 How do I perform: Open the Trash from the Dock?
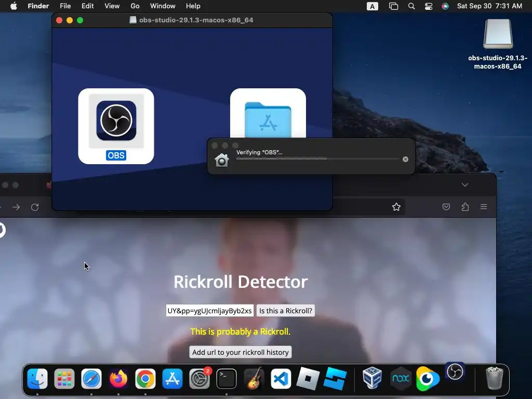coord(495,378)
